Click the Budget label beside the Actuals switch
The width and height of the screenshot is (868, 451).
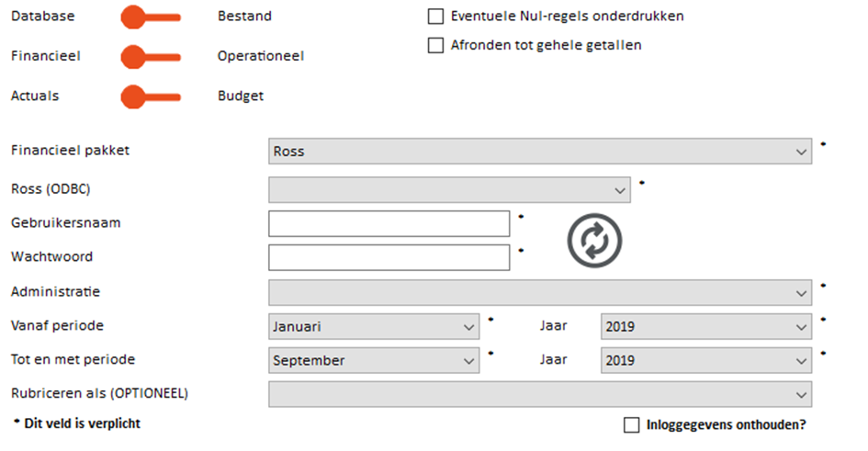tap(241, 96)
